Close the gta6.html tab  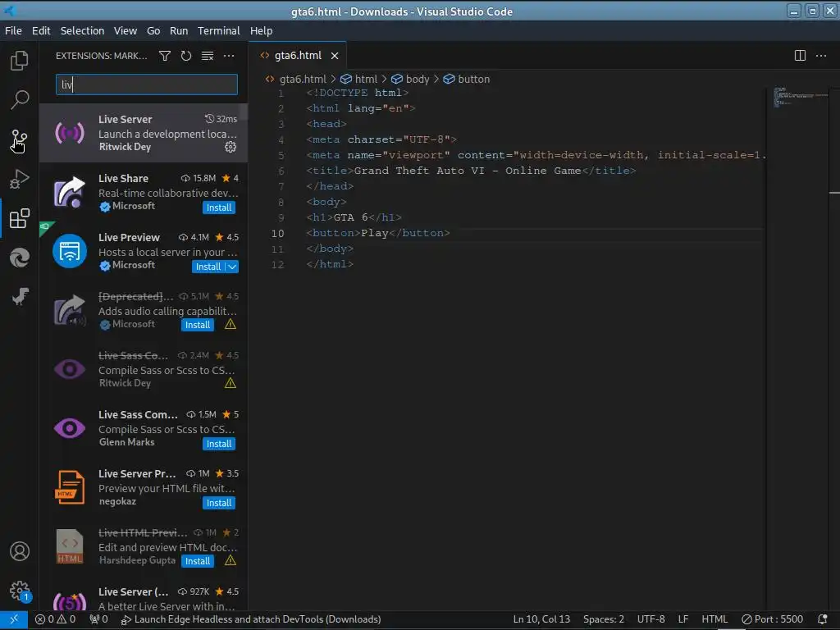click(x=335, y=56)
